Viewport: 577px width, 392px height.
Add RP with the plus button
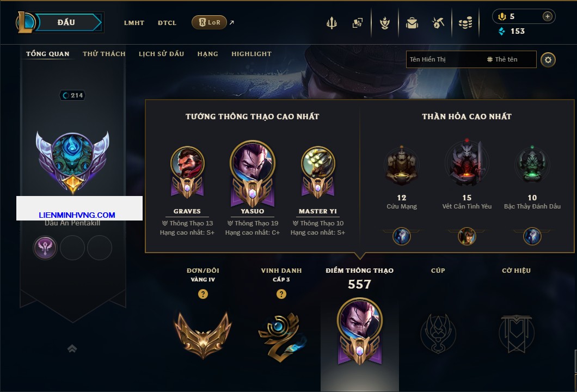pos(548,16)
